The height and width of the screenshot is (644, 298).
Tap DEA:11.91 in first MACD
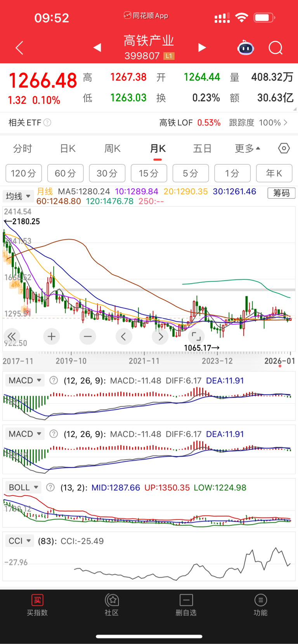coord(225,381)
